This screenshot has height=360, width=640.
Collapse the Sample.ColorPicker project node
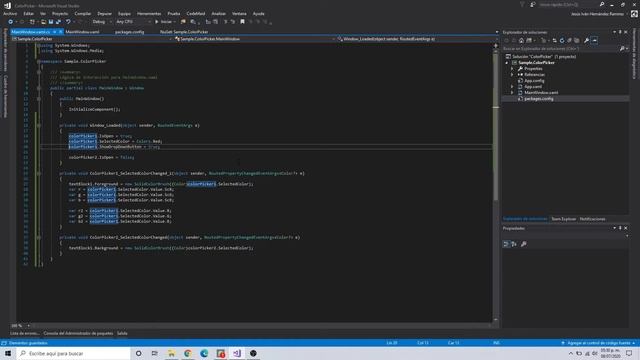coord(507,63)
